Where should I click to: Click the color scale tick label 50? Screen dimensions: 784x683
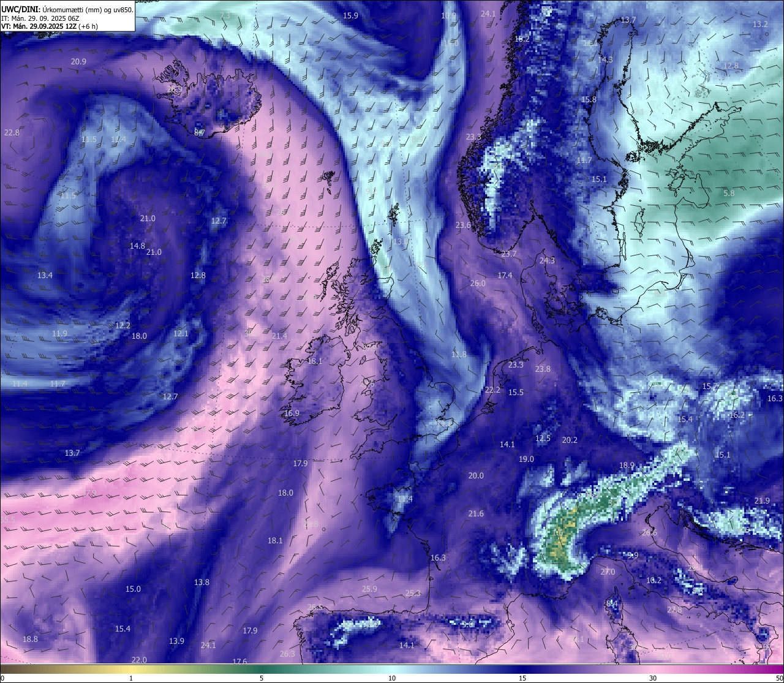tap(779, 678)
